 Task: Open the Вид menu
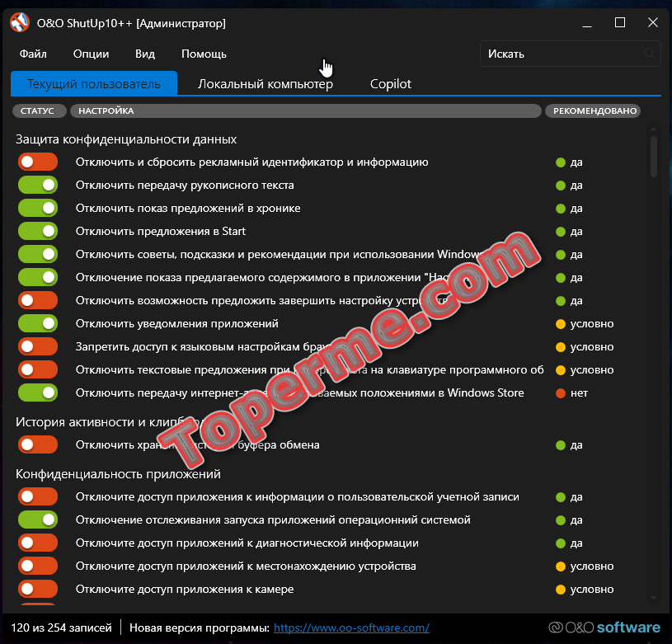click(x=145, y=54)
